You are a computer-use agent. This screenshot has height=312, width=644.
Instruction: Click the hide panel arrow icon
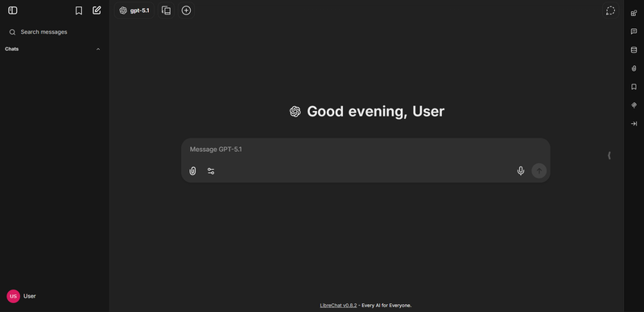pyautogui.click(x=634, y=124)
